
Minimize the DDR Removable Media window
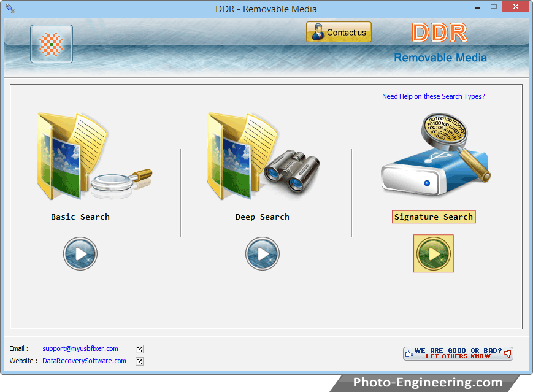(477, 7)
